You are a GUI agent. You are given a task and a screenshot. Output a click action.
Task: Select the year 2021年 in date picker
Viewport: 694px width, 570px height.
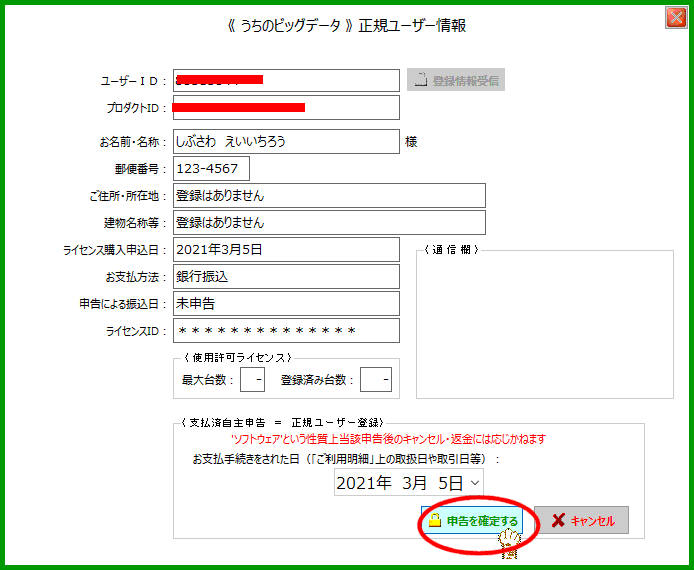point(364,483)
